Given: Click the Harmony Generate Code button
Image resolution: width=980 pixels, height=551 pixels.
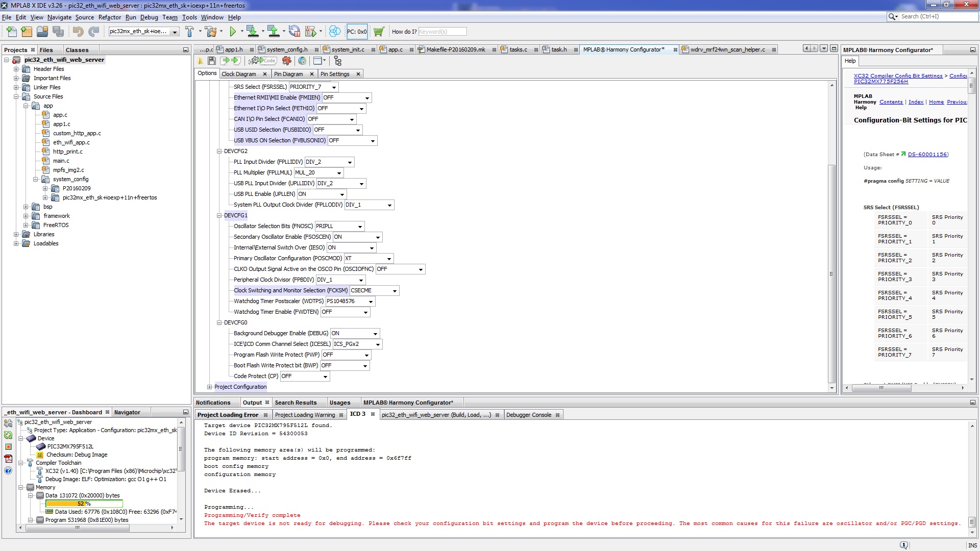Looking at the screenshot, I should pyautogui.click(x=262, y=61).
